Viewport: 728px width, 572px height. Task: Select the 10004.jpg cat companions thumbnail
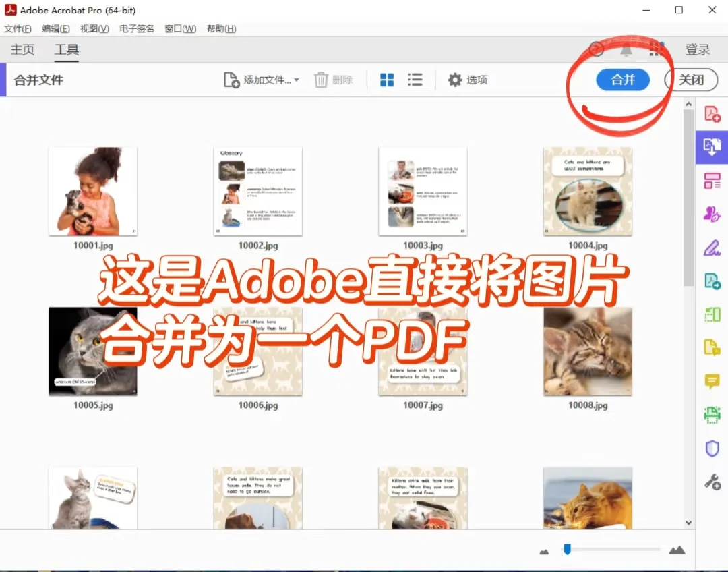point(587,192)
